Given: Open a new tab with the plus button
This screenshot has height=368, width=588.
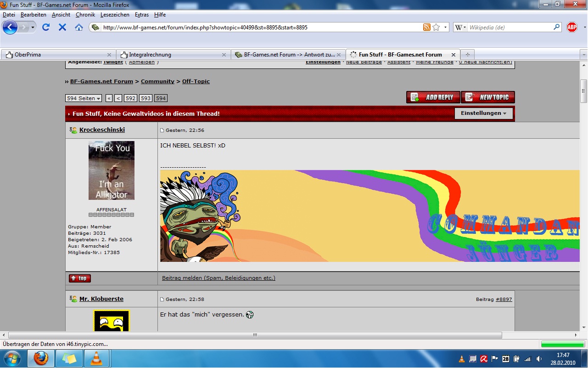Looking at the screenshot, I should tap(467, 55).
